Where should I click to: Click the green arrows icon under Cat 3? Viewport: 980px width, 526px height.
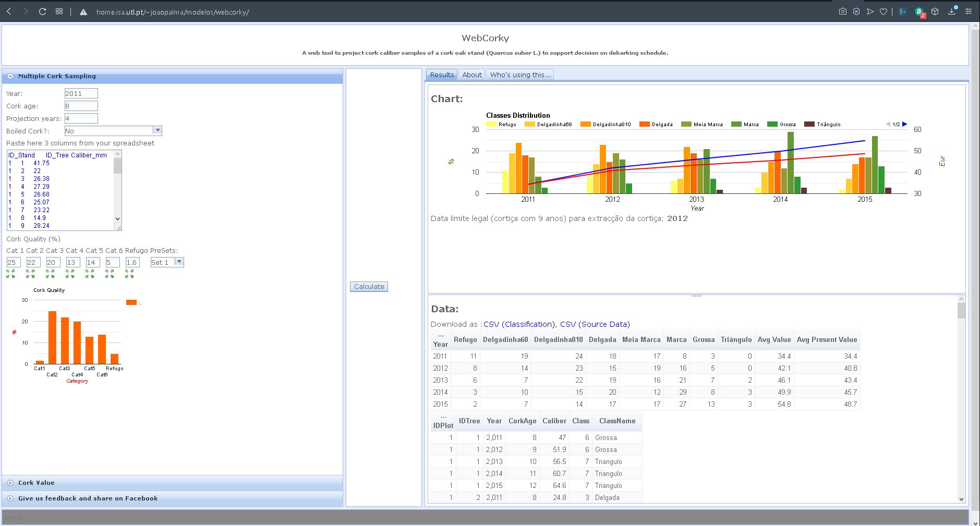point(50,273)
